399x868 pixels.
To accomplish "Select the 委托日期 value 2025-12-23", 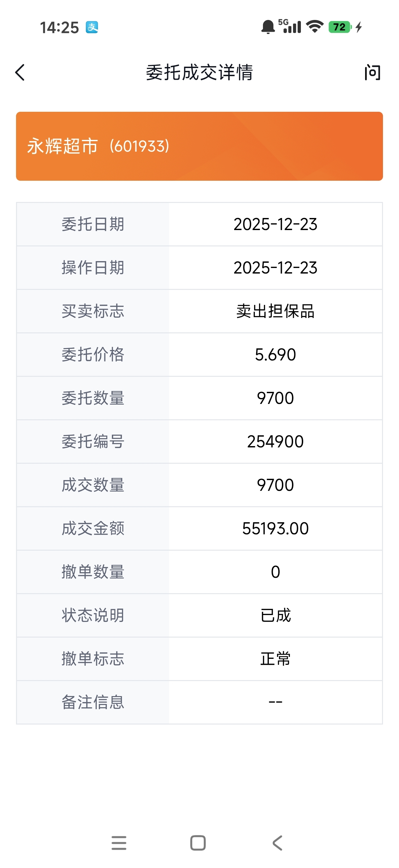I will point(275,225).
